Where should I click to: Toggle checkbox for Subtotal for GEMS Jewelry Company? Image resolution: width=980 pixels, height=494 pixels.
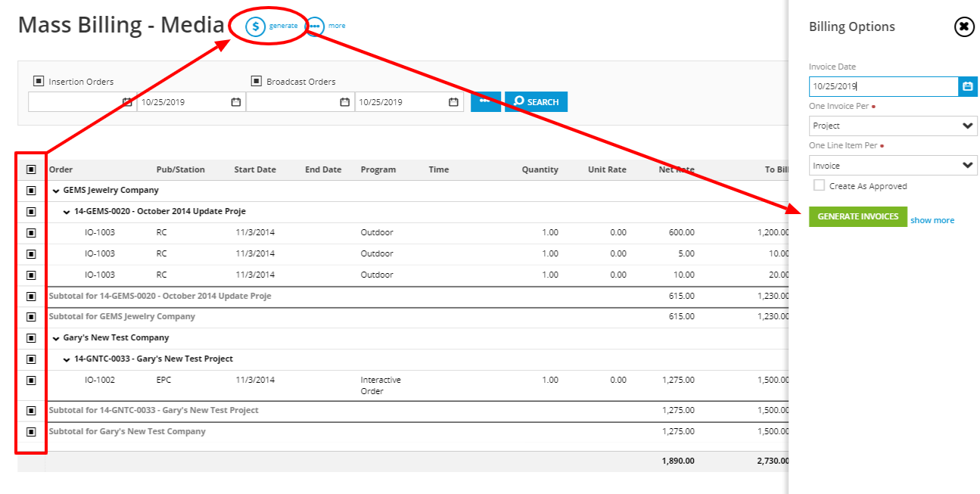pos(31,317)
